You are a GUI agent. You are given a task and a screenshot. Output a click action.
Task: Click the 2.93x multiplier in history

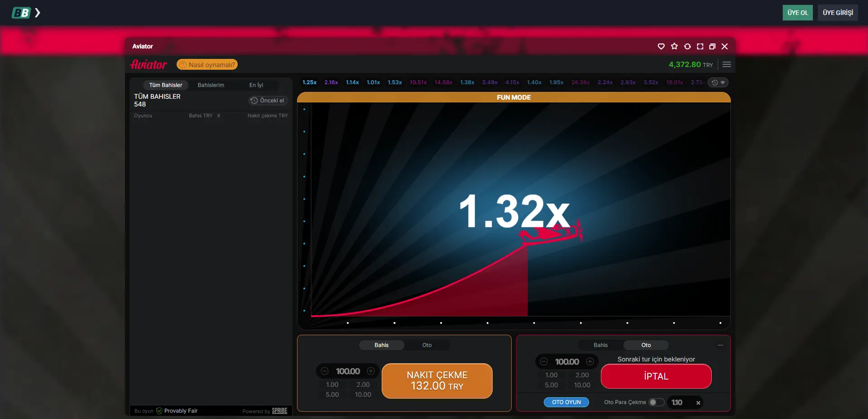[628, 82]
